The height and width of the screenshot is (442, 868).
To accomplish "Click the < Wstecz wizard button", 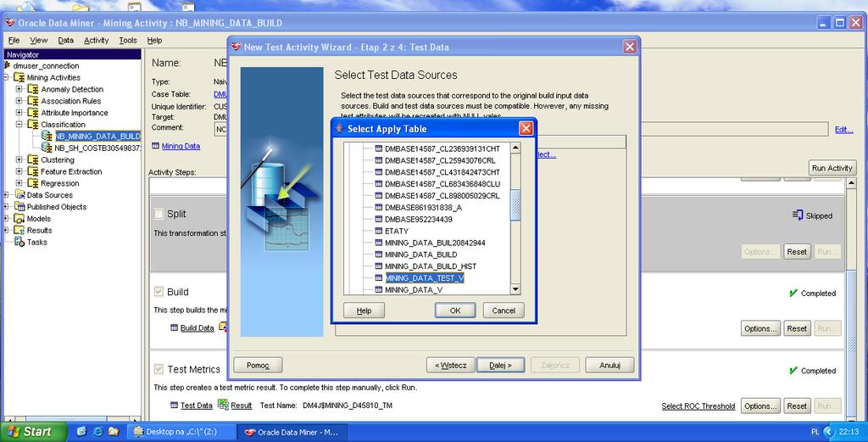I will click(451, 365).
